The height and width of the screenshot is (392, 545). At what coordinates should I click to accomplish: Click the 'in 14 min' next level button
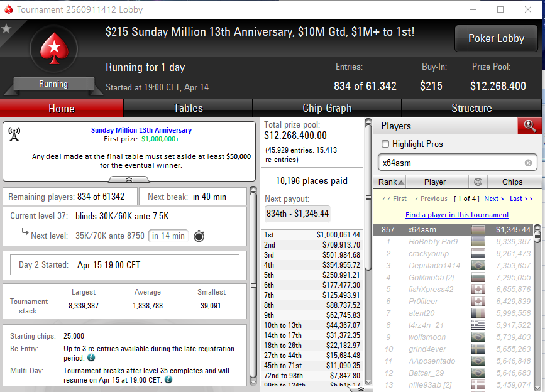168,236
